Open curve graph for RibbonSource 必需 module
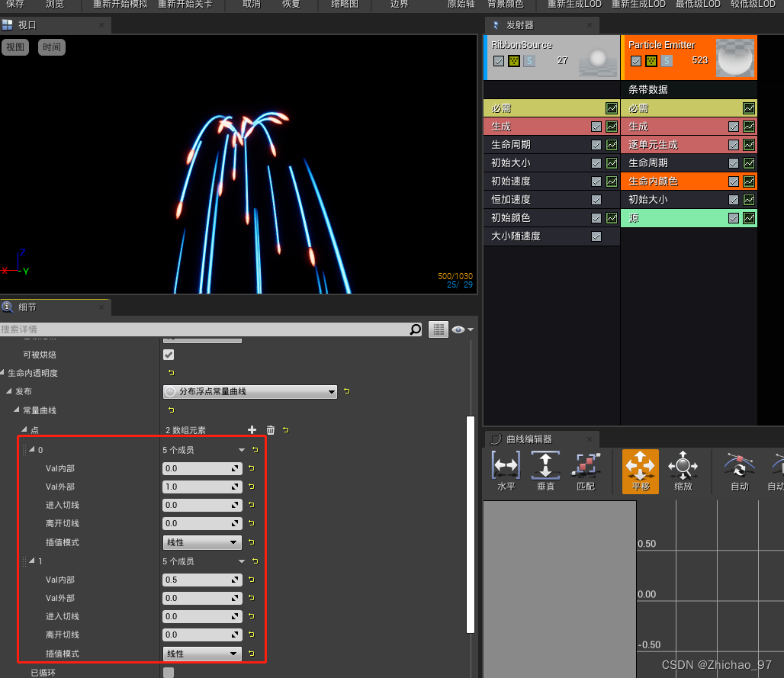Screen dimensions: 784x678 pyautogui.click(x=612, y=108)
